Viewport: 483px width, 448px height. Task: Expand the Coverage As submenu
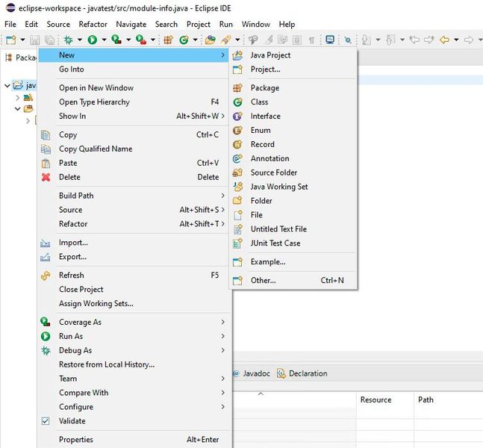[134, 322]
